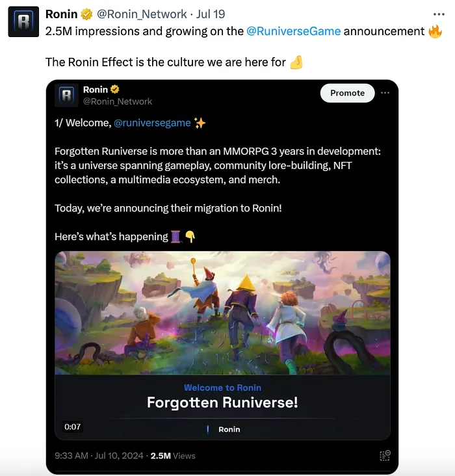Click the verified badge in quoted tweet
This screenshot has height=476, width=455.
coord(115,90)
